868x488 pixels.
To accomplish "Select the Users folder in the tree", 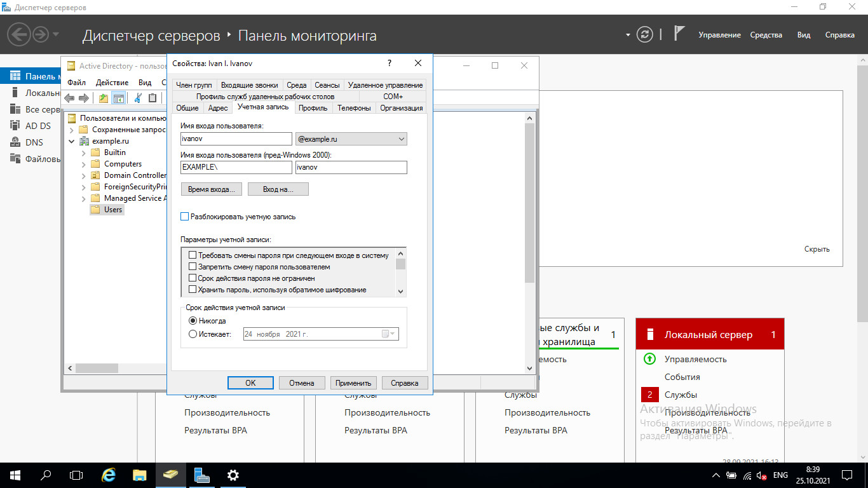I will tap(107, 210).
